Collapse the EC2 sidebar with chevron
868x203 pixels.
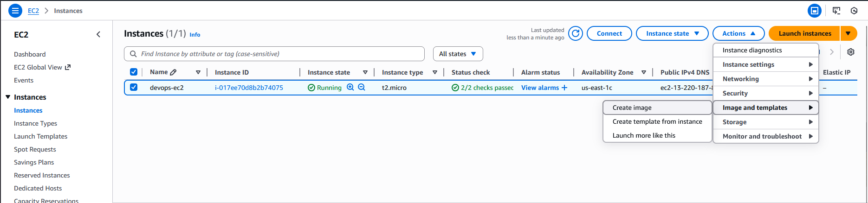point(98,34)
